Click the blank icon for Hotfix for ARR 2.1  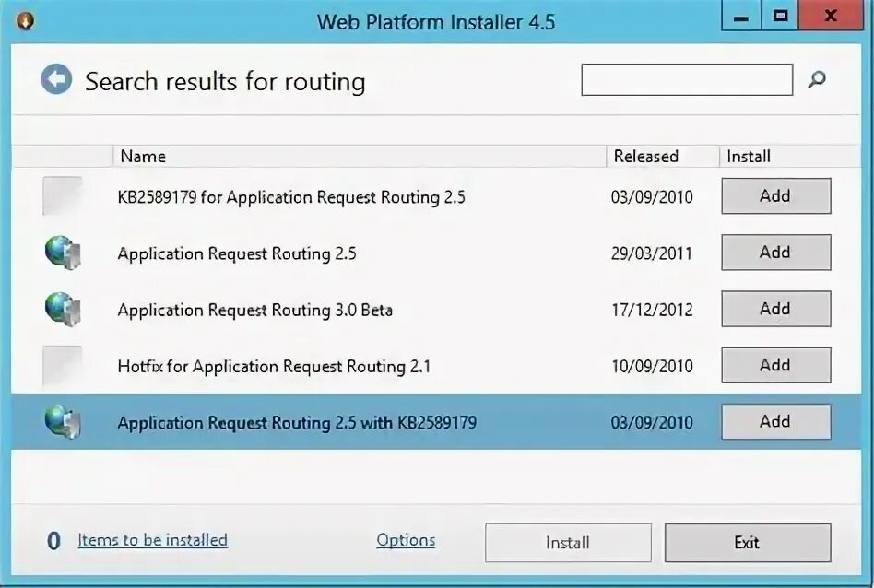pos(63,365)
